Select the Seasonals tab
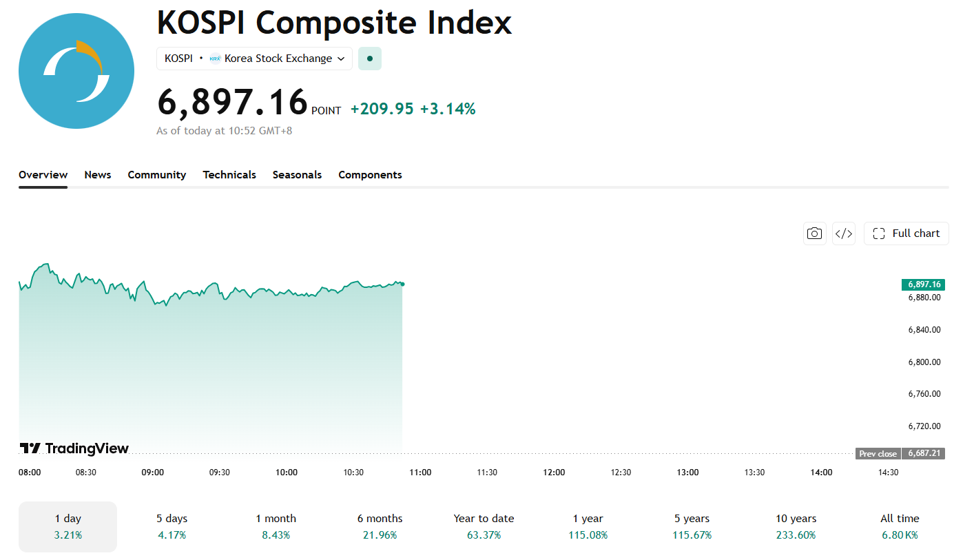 click(x=297, y=175)
